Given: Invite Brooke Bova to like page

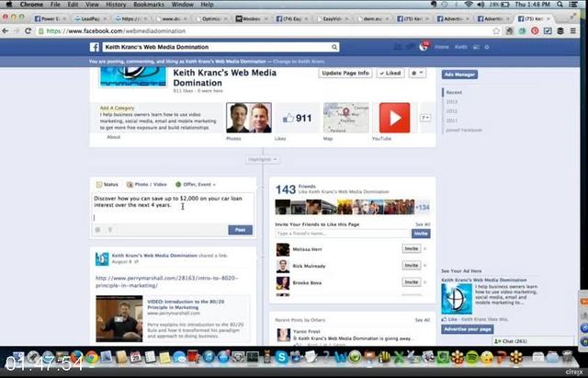Looking at the screenshot, I should [x=412, y=282].
